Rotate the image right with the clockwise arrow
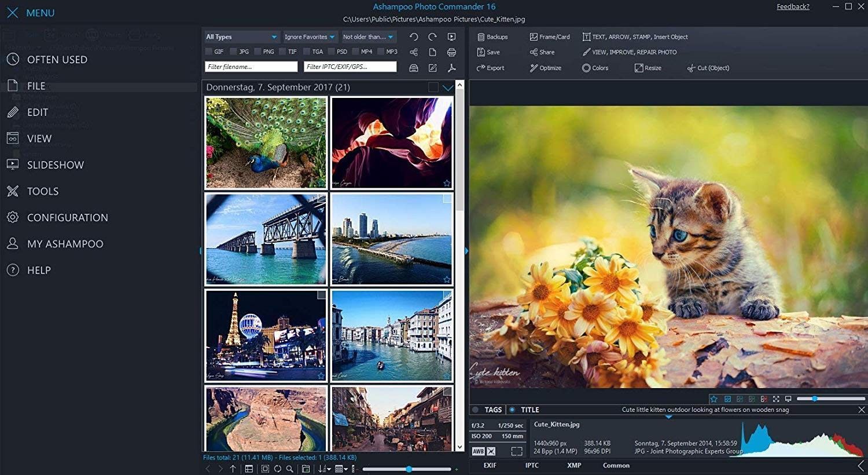The height and width of the screenshot is (475, 868). (x=432, y=36)
